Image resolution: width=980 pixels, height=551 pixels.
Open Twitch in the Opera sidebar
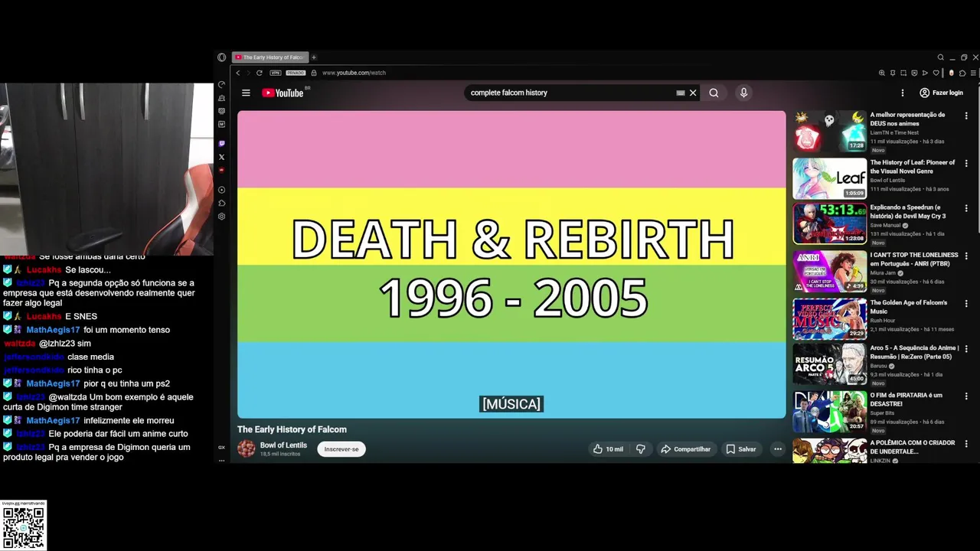pyautogui.click(x=222, y=143)
